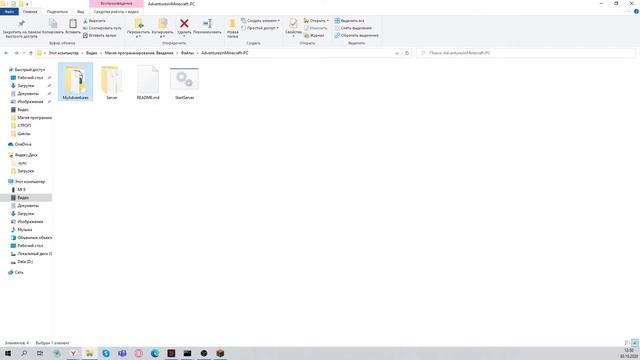Viewport: 640px width, 360px height.
Task: Open Skype from the taskbar
Action: tap(106, 353)
